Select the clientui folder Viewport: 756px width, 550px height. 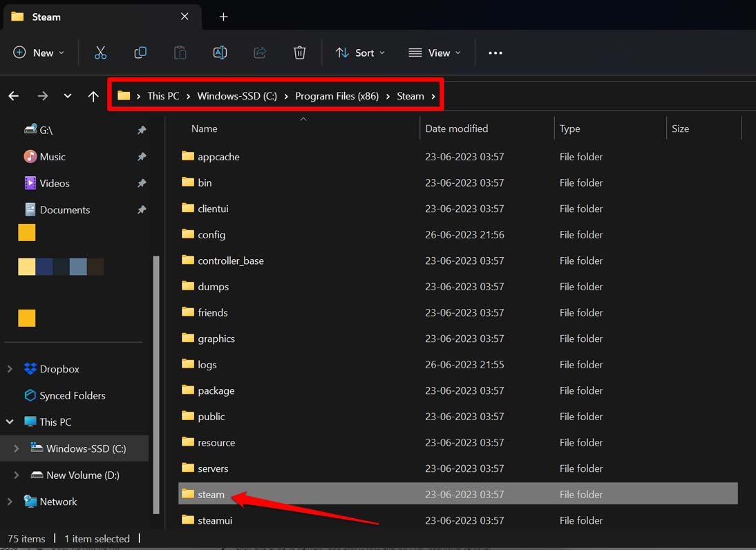click(x=458, y=209)
